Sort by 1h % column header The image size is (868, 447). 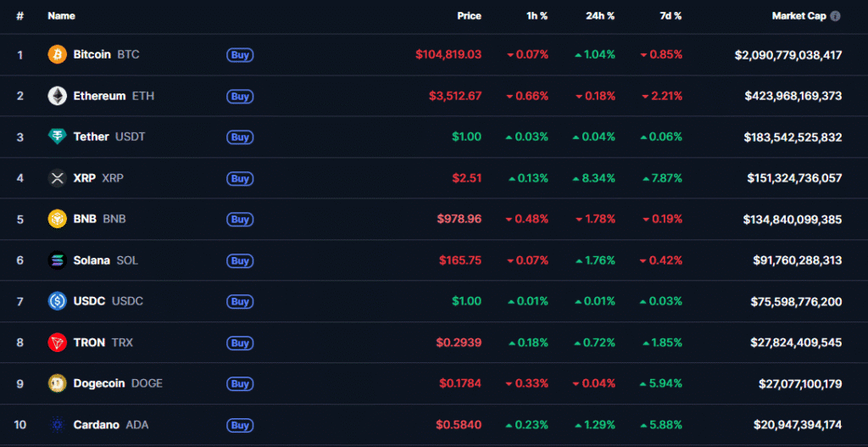click(x=537, y=16)
